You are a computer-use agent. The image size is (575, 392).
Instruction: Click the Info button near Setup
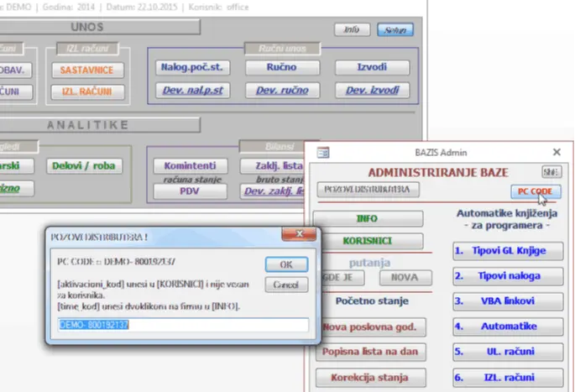pos(352,29)
